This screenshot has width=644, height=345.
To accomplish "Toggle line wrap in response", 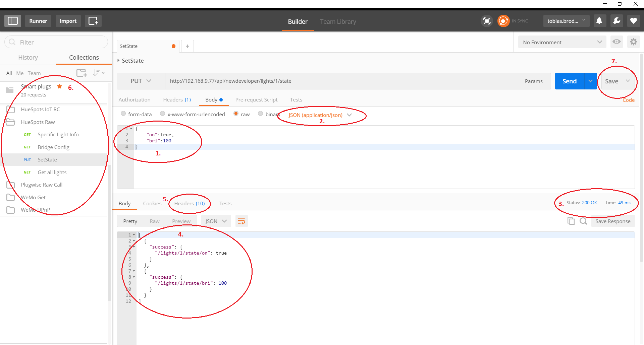I will click(241, 221).
